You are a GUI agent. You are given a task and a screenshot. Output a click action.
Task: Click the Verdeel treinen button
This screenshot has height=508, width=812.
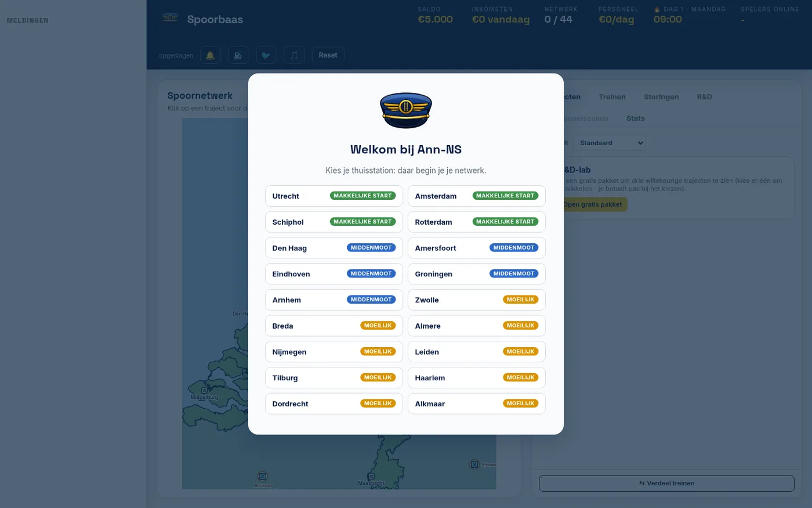(x=666, y=483)
